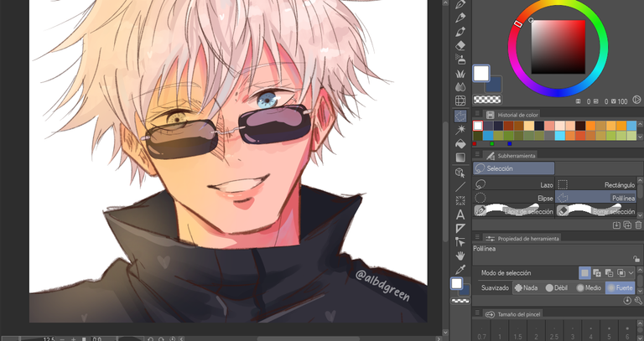This screenshot has width=644, height=341.
Task: Select the Hand move tool
Action: [460, 256]
